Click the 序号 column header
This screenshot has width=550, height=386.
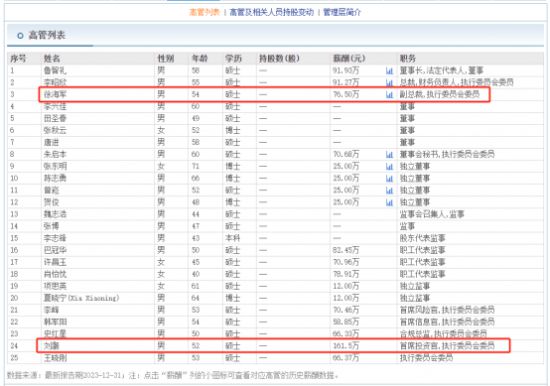coord(18,58)
